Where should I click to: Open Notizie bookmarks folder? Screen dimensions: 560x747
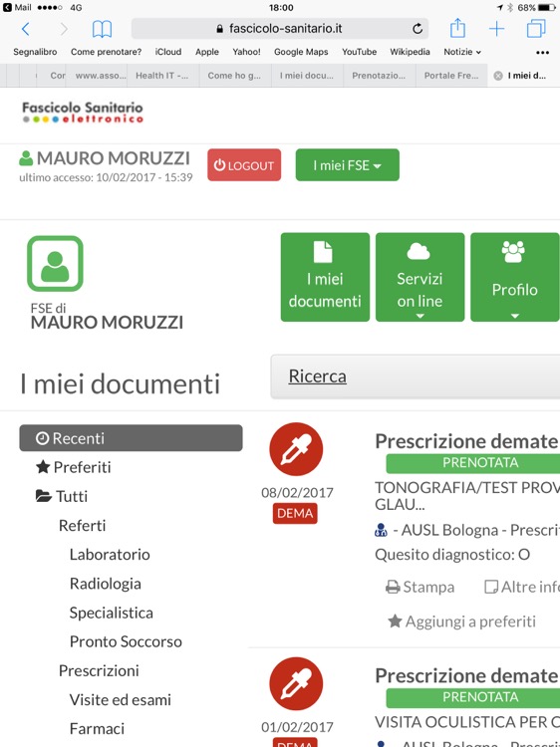pos(462,52)
